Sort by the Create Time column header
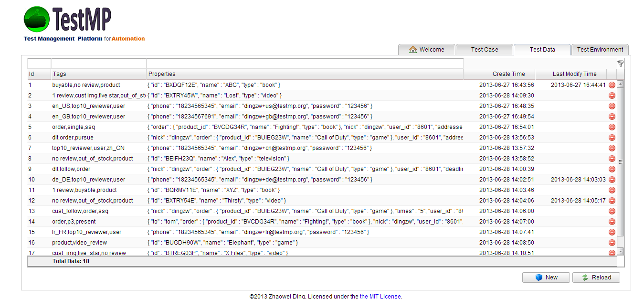Image resolution: width=644 pixels, height=299 pixels. point(499,74)
